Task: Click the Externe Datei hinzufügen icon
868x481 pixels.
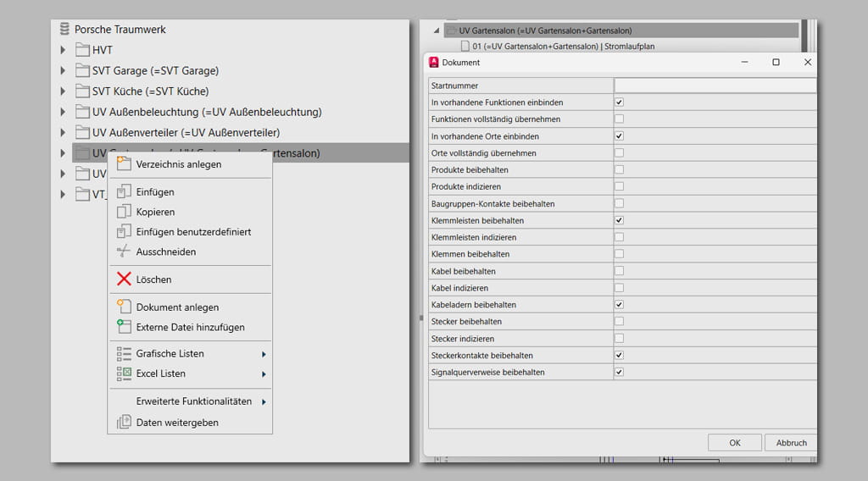Action: pos(124,327)
